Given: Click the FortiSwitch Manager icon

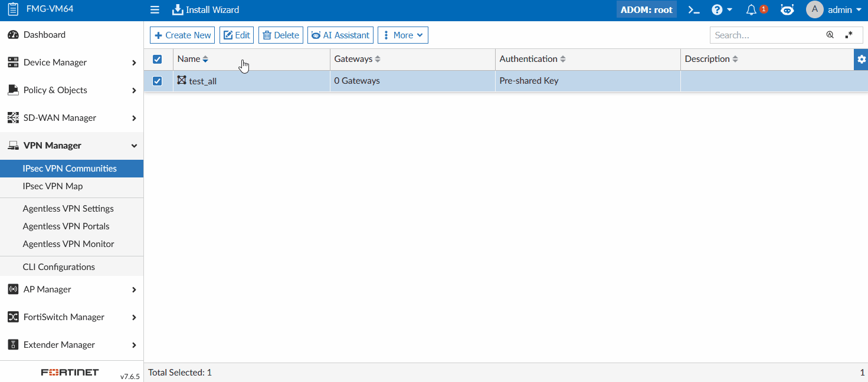Looking at the screenshot, I should [13, 317].
